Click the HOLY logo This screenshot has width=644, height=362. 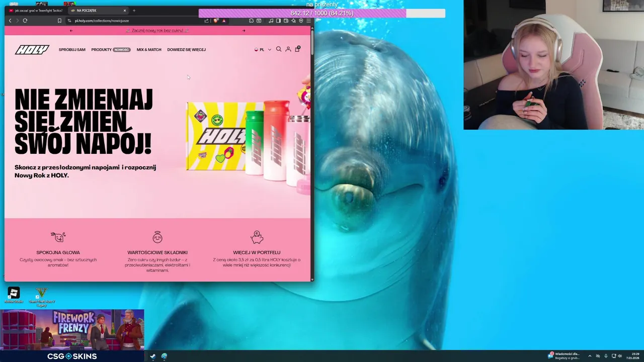click(x=32, y=49)
